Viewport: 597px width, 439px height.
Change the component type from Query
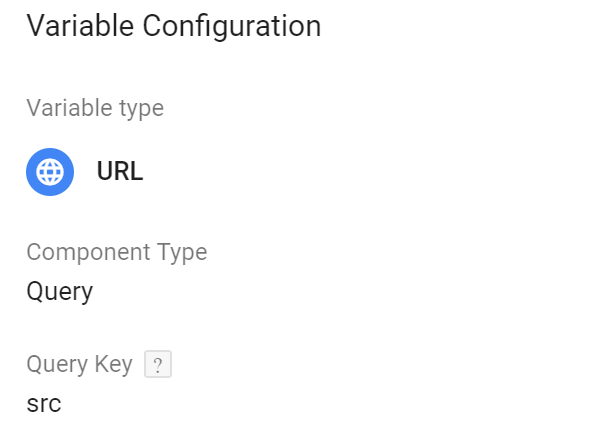(60, 292)
